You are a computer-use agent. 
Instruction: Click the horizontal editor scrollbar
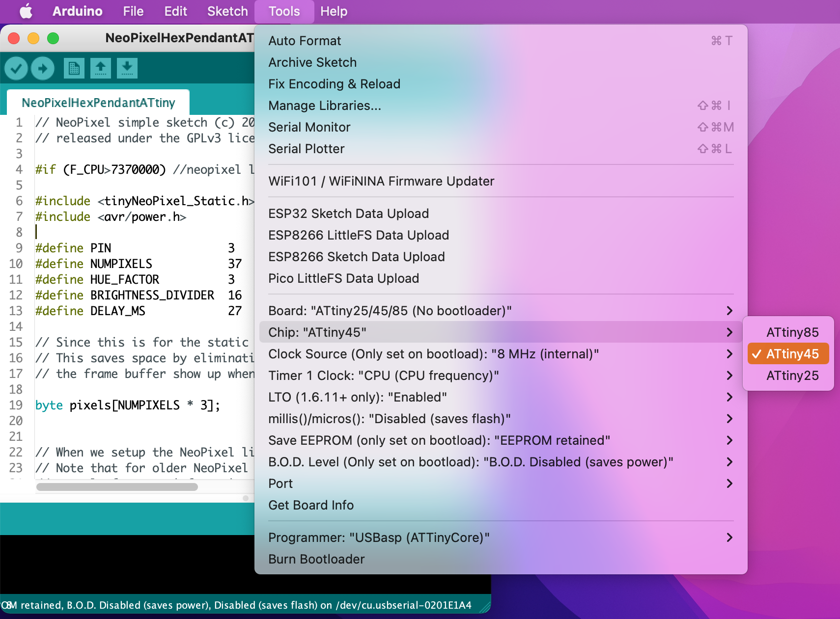point(117,487)
